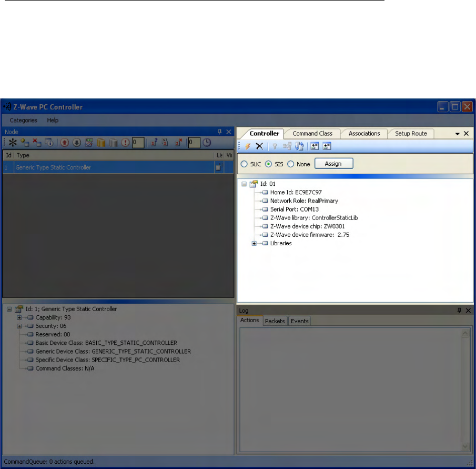Expand the Capability: 93 node

coord(19,318)
